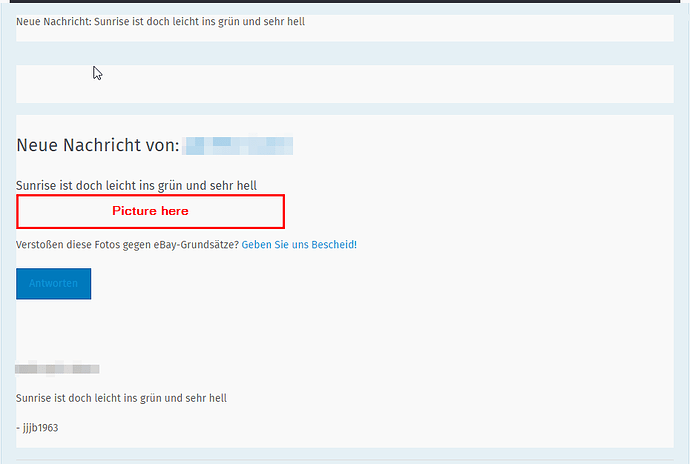This screenshot has width=690, height=464.
Task: Click the subject line 'Neue Nachricht: Sunrise ist doch leicht...'
Action: 161,22
